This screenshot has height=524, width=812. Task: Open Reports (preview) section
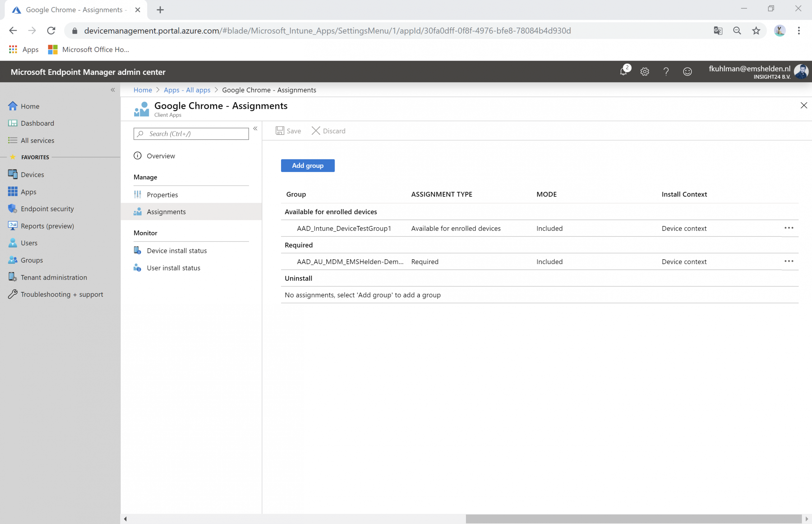tap(47, 226)
